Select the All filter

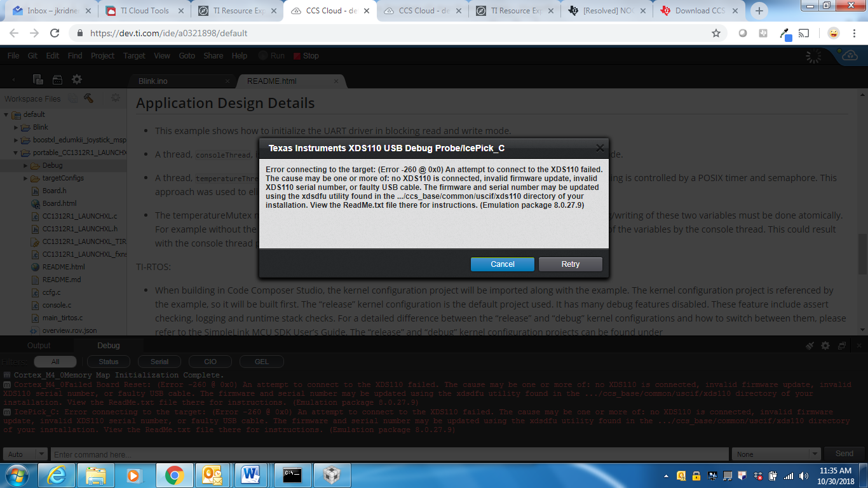point(55,362)
